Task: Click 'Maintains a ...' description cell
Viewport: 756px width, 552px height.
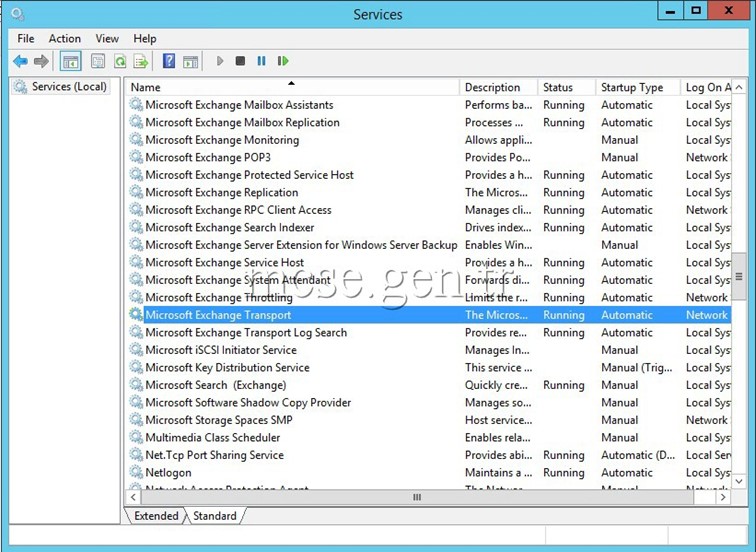Action: [499, 472]
